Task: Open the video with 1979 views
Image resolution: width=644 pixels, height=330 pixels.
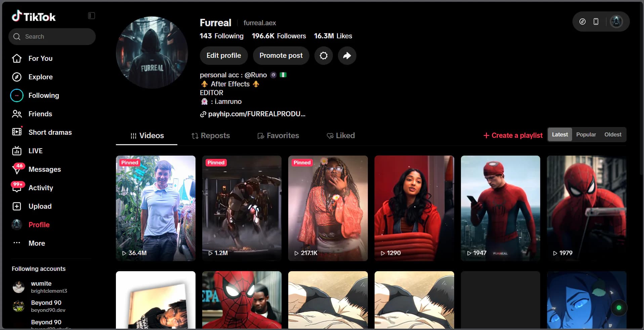Action: (x=587, y=208)
